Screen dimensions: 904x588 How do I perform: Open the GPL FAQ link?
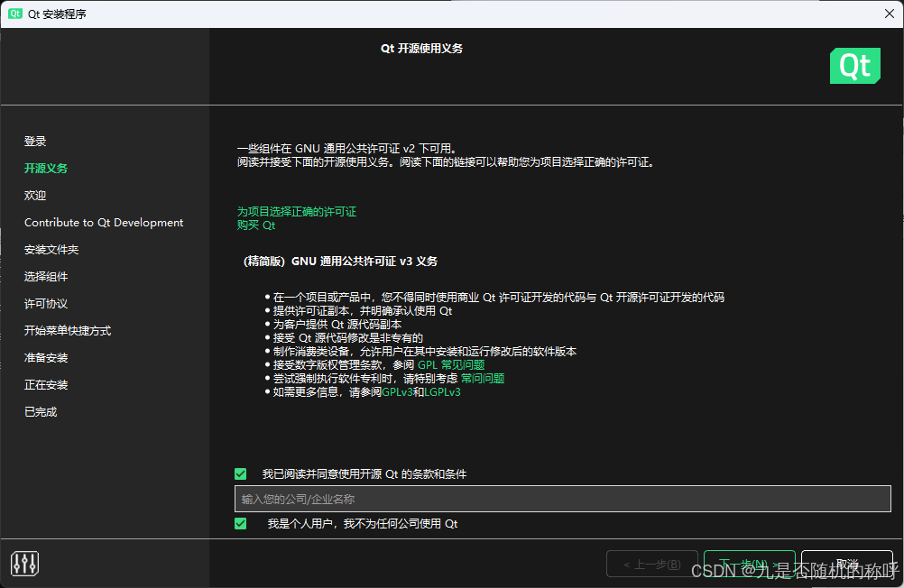[x=451, y=365]
